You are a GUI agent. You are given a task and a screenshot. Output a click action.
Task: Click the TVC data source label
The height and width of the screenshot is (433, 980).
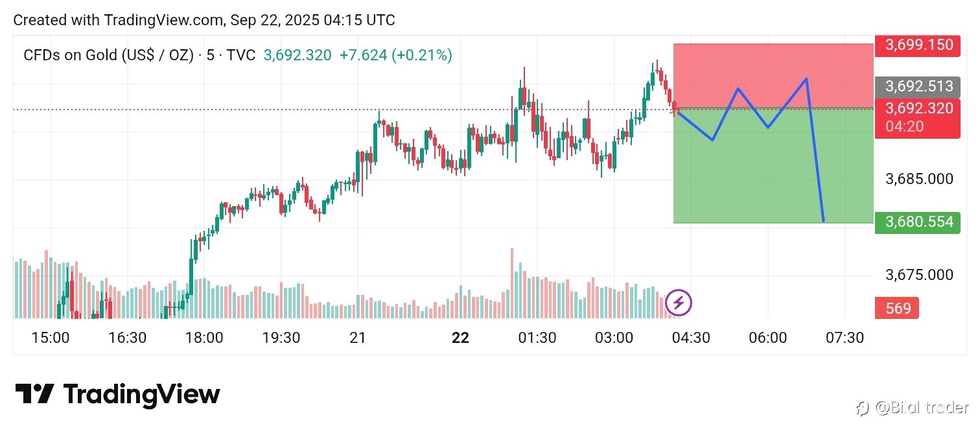[x=241, y=56]
